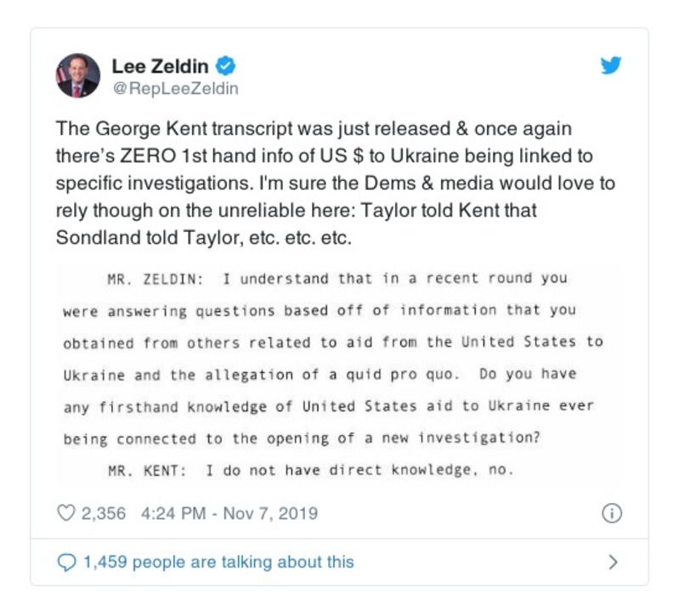Click the "MR. KENT" line in the transcript

[310, 470]
